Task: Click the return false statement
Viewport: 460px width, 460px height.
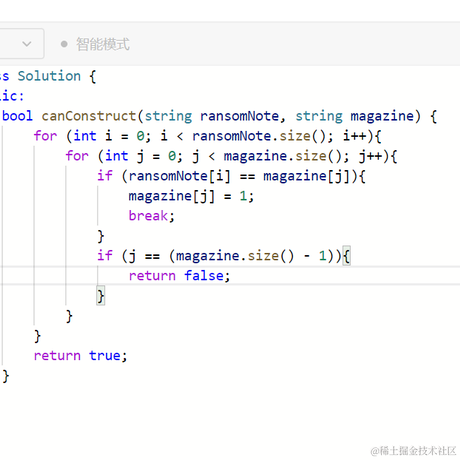Action: (x=179, y=276)
